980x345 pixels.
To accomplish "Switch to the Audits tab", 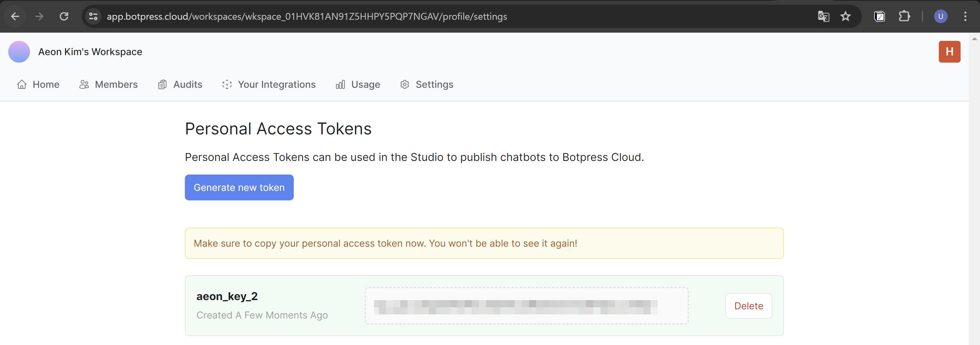I will point(180,84).
